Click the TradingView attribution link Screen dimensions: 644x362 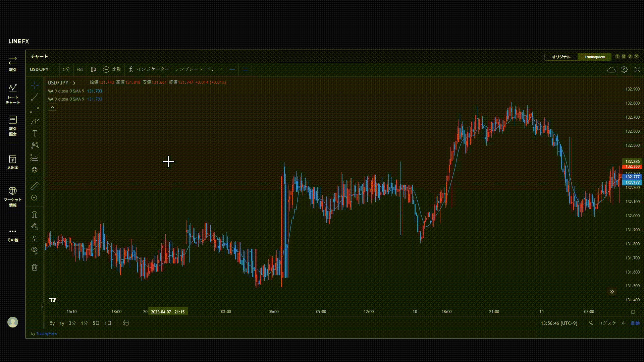(x=46, y=334)
